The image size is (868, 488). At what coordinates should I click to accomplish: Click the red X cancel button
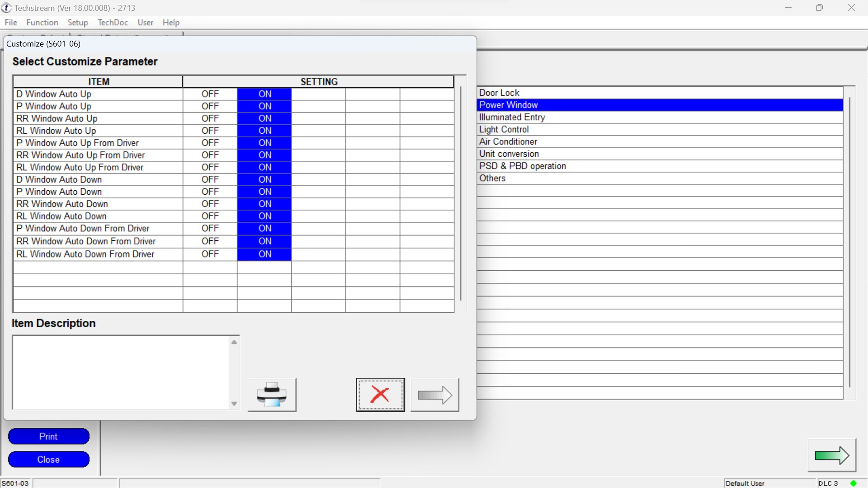click(x=380, y=394)
